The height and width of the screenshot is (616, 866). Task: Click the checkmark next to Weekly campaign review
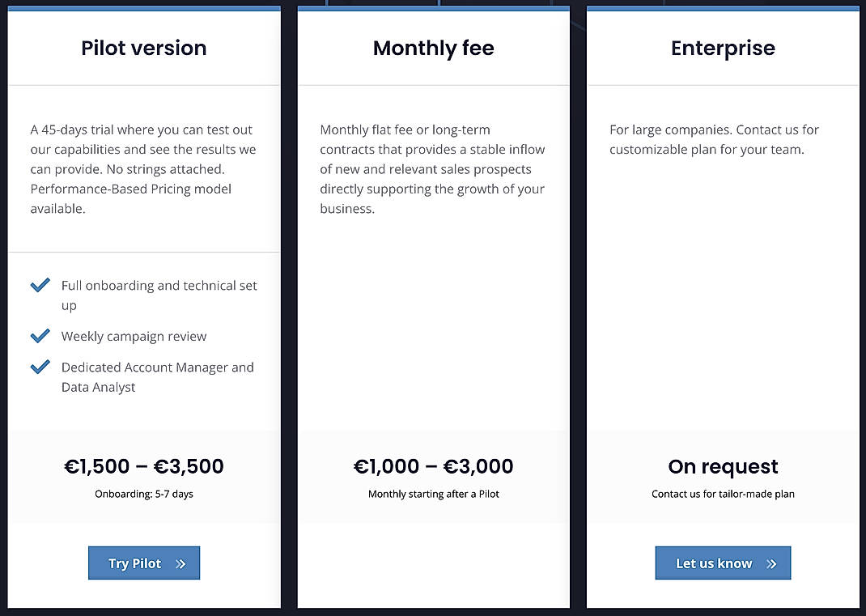(x=40, y=335)
